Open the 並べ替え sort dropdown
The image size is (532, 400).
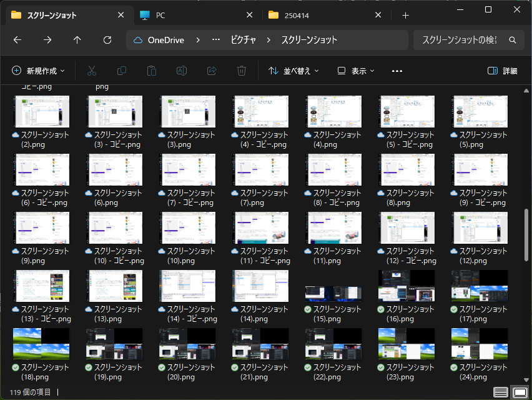(293, 71)
